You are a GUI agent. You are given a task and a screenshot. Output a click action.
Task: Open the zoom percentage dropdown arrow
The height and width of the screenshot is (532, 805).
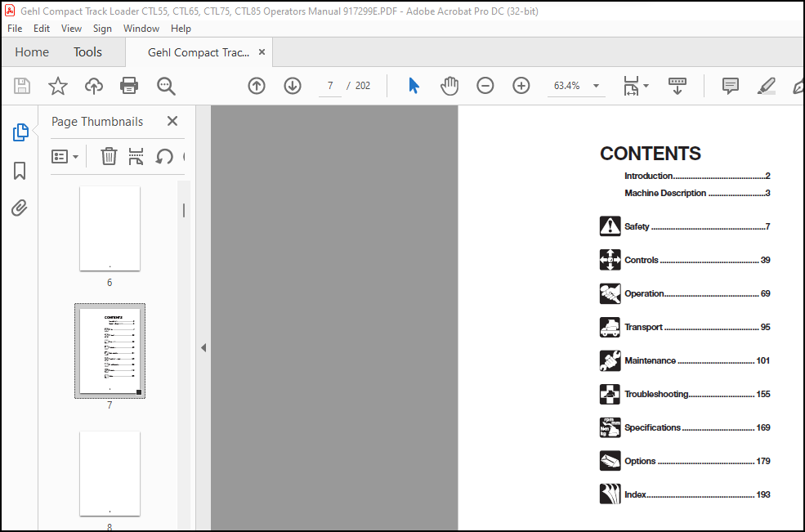(596, 86)
